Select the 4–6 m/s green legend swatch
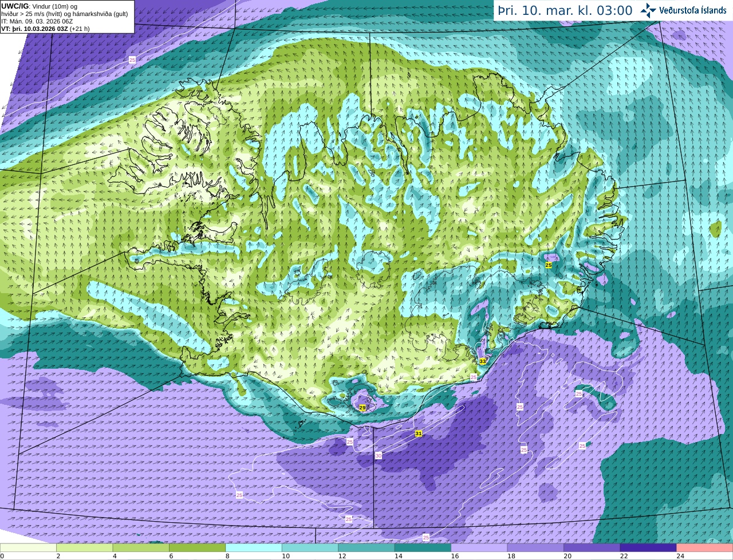 141,547
